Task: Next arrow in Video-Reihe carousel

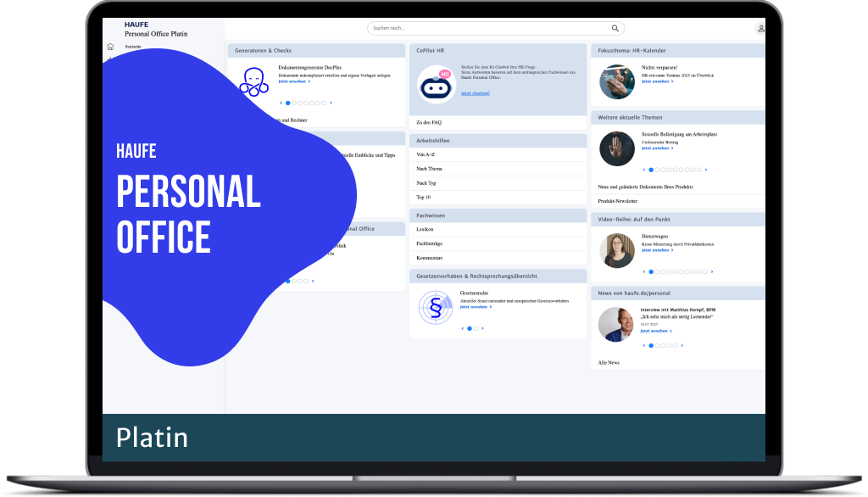Action: (x=712, y=272)
